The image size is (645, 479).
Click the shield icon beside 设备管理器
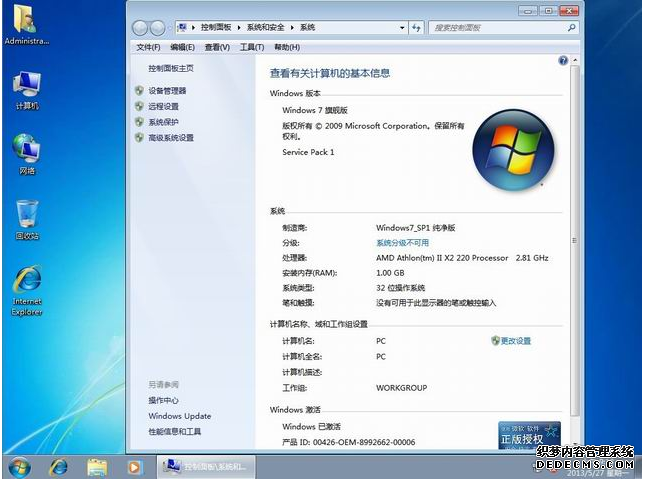click(139, 91)
